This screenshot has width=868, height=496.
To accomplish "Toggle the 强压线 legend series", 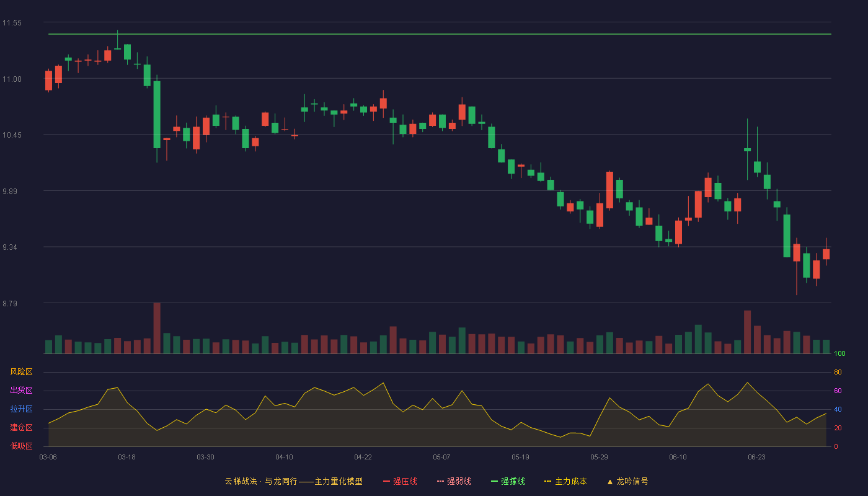I will pos(400,481).
